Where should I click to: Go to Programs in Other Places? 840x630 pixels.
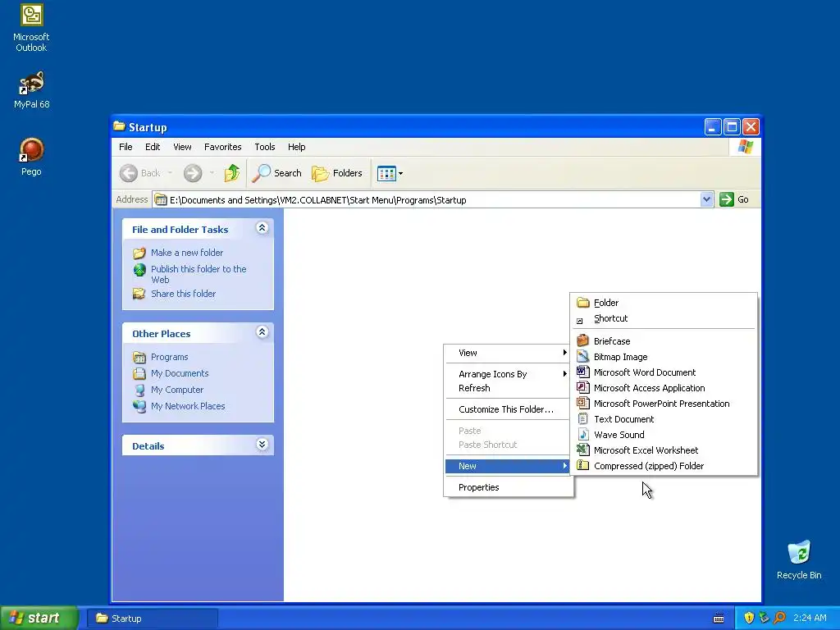tap(169, 357)
